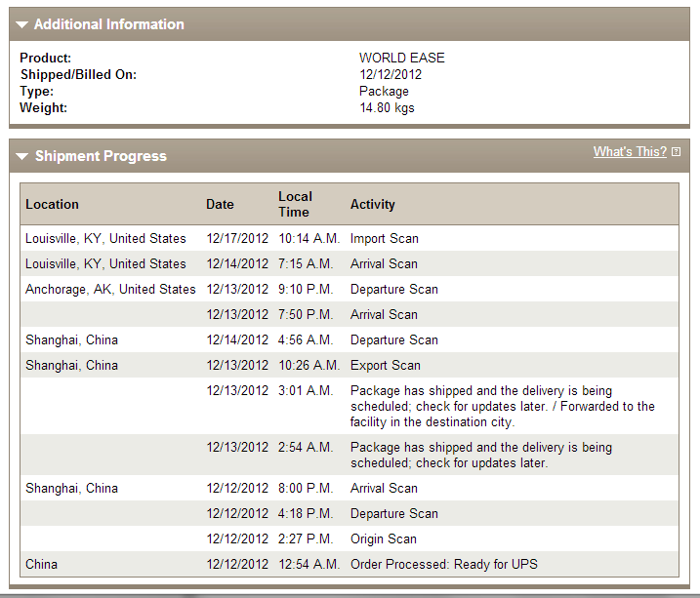
Task: Collapse the Additional Information section triangle
Action: 21,25
